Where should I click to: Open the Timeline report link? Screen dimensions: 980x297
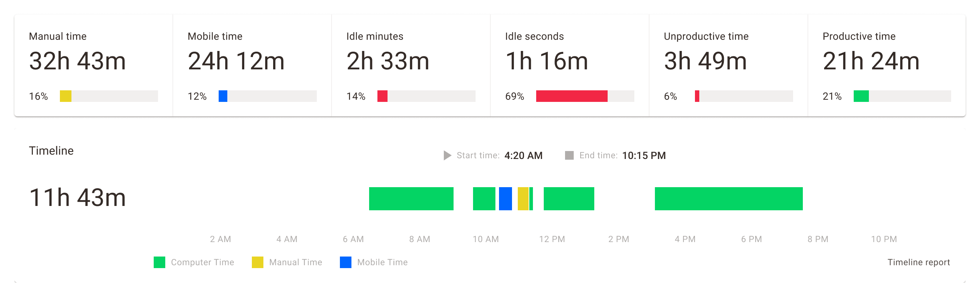coord(918,262)
